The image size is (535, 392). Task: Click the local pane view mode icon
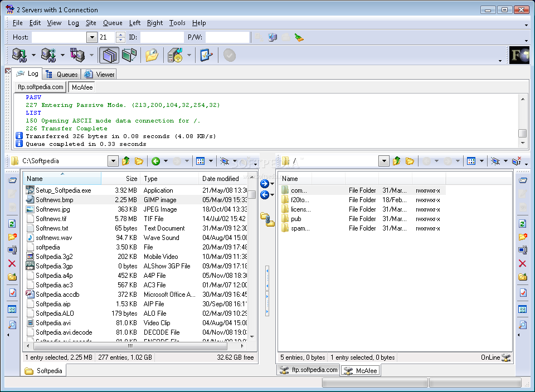[x=201, y=161]
